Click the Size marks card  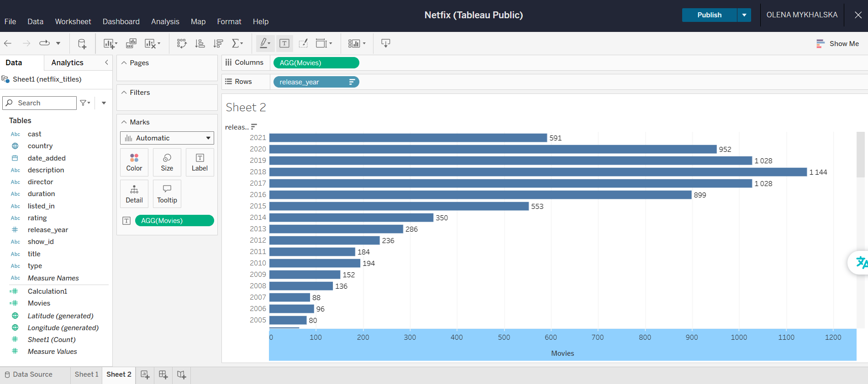point(167,162)
